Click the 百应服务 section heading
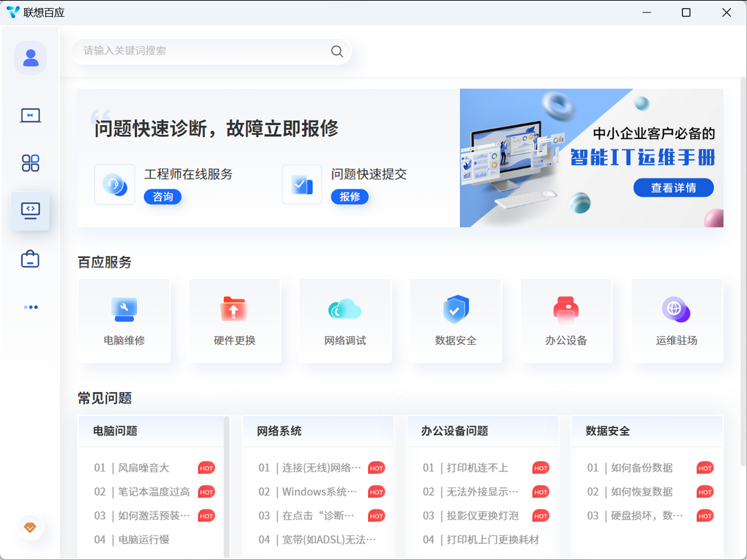 click(104, 263)
